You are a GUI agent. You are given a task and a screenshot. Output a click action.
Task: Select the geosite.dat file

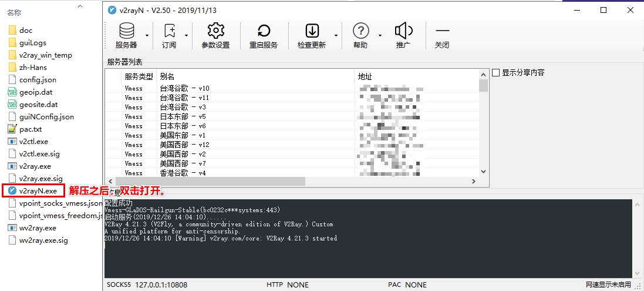(x=33, y=105)
